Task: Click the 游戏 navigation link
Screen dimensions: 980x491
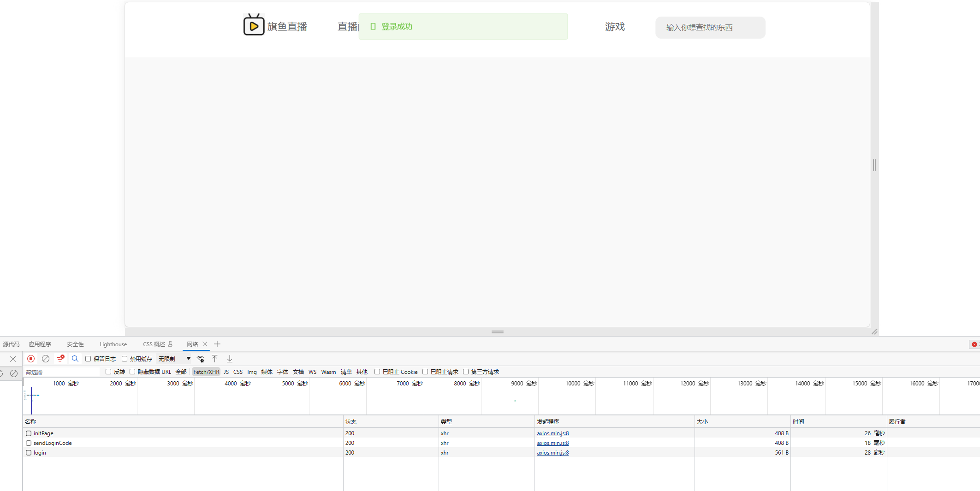Action: tap(615, 27)
